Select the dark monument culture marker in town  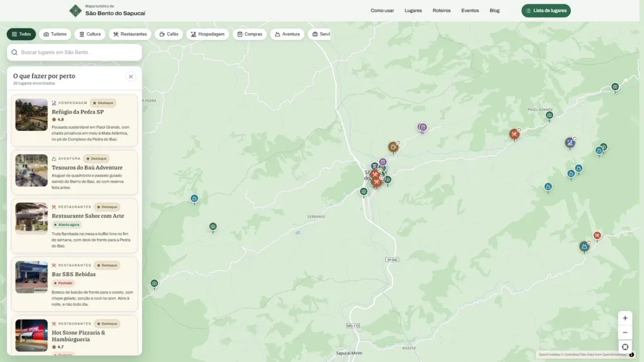[374, 166]
